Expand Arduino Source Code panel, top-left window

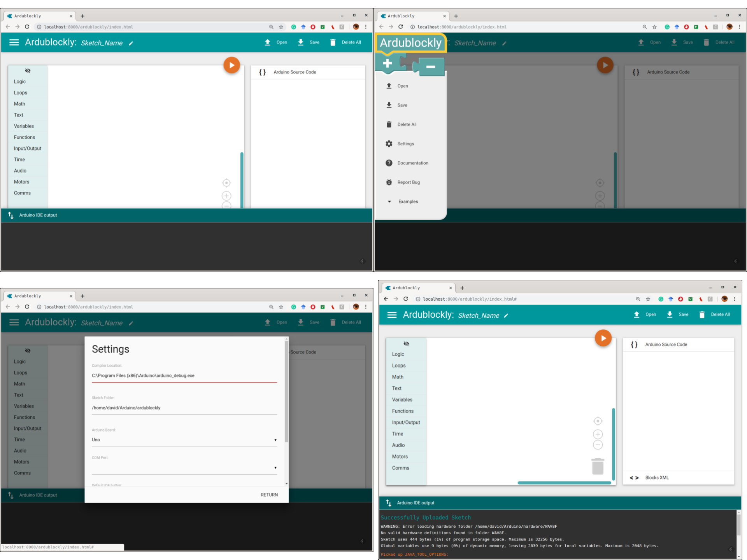308,72
